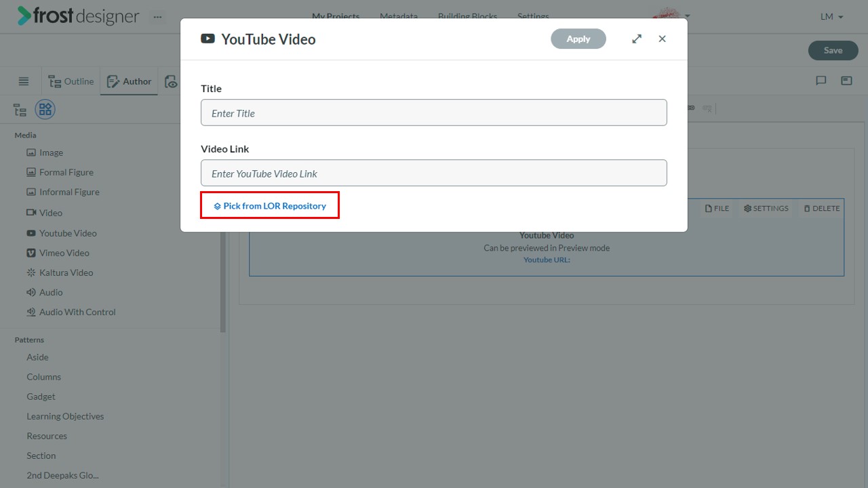Click the link icon in editor toolbar

coord(691,108)
